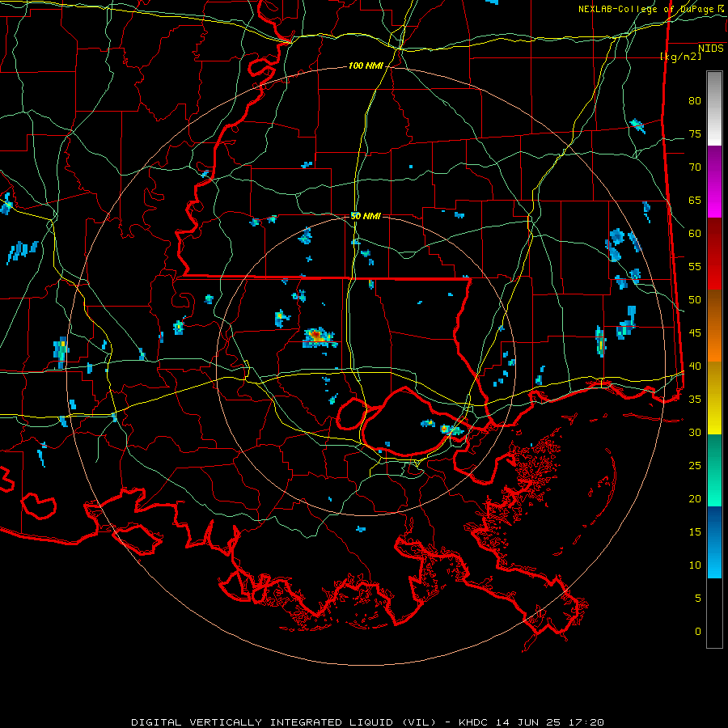This screenshot has height=728, width=728.
Task: Select the 50 NMI range ring label
Action: (366, 216)
